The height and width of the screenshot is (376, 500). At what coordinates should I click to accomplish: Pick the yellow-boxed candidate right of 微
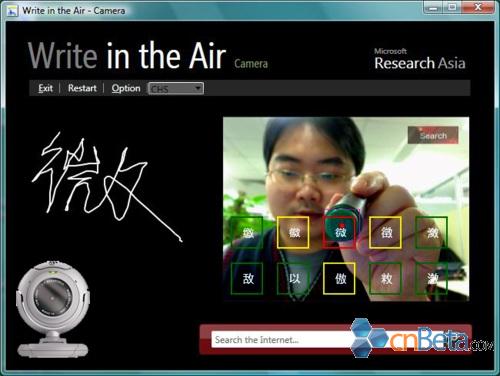click(x=386, y=232)
